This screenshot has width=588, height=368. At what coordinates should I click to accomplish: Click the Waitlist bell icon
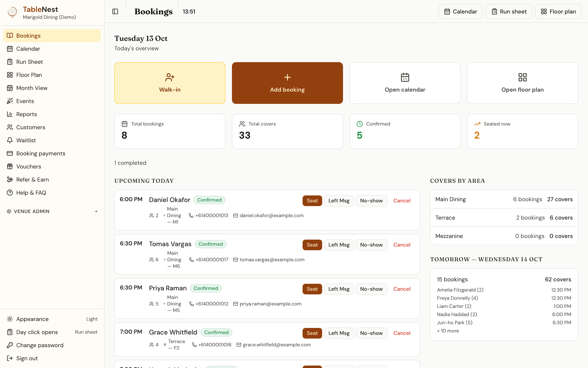[x=10, y=140]
